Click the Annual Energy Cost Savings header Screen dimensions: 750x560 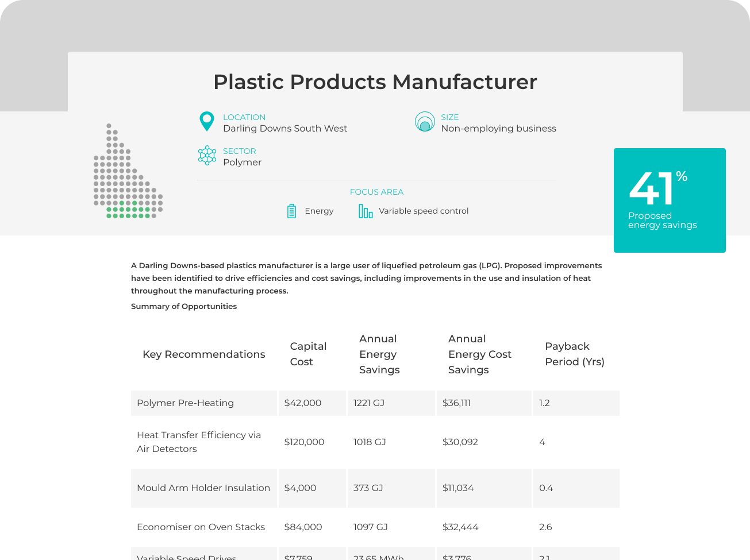(479, 354)
